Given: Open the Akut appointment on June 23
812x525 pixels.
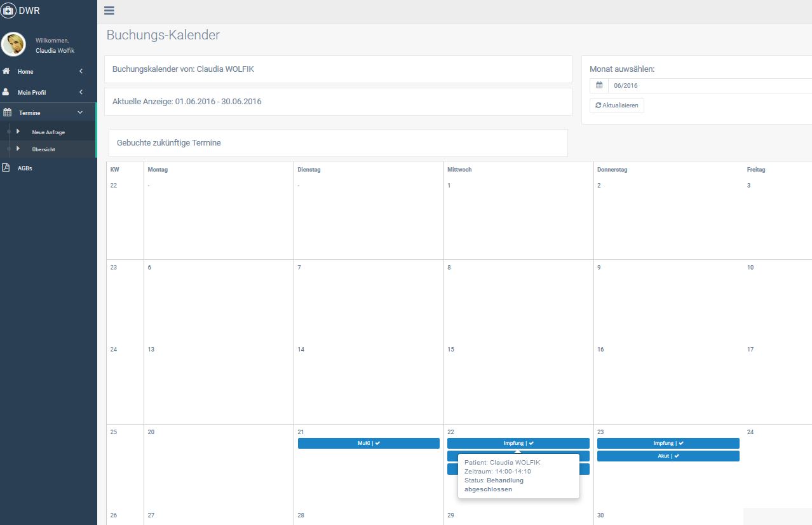Looking at the screenshot, I should 668,456.
